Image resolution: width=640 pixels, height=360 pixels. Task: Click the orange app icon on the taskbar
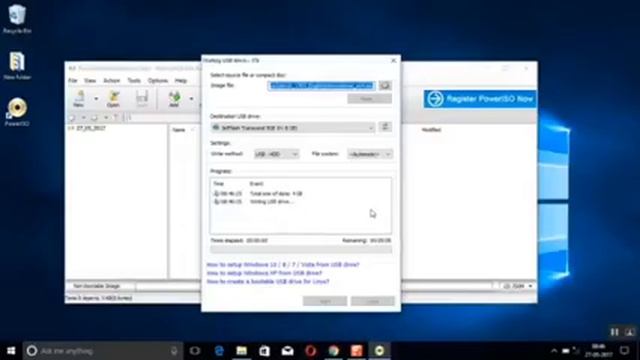[356, 351]
